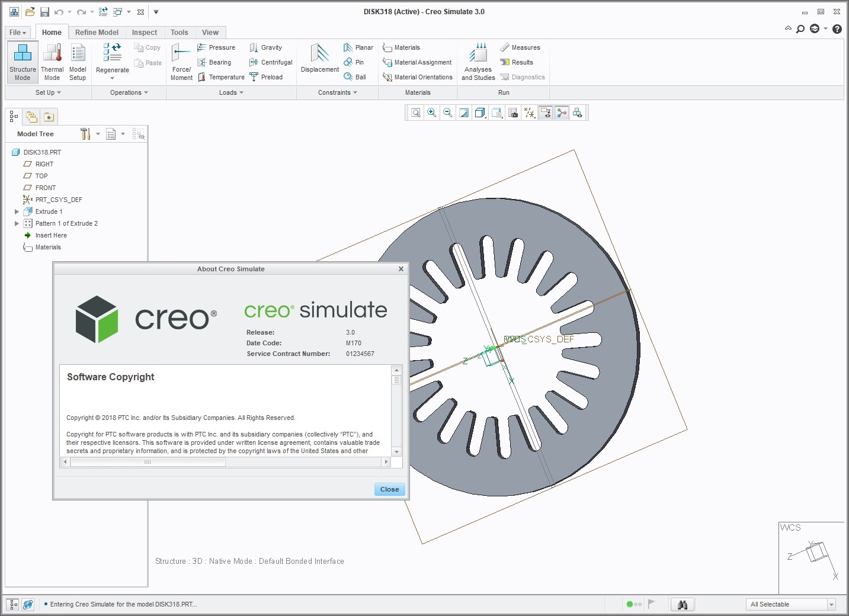
Task: Apply a Gravity load
Action: (x=265, y=47)
